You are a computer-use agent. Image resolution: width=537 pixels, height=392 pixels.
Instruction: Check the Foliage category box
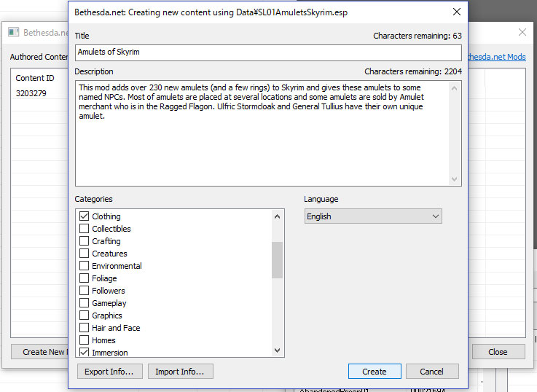pos(84,278)
